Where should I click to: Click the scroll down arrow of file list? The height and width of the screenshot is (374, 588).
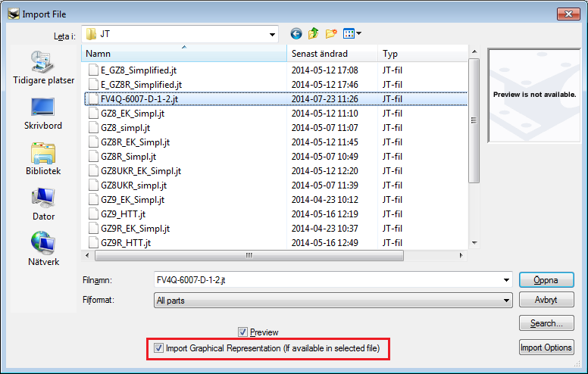point(474,243)
